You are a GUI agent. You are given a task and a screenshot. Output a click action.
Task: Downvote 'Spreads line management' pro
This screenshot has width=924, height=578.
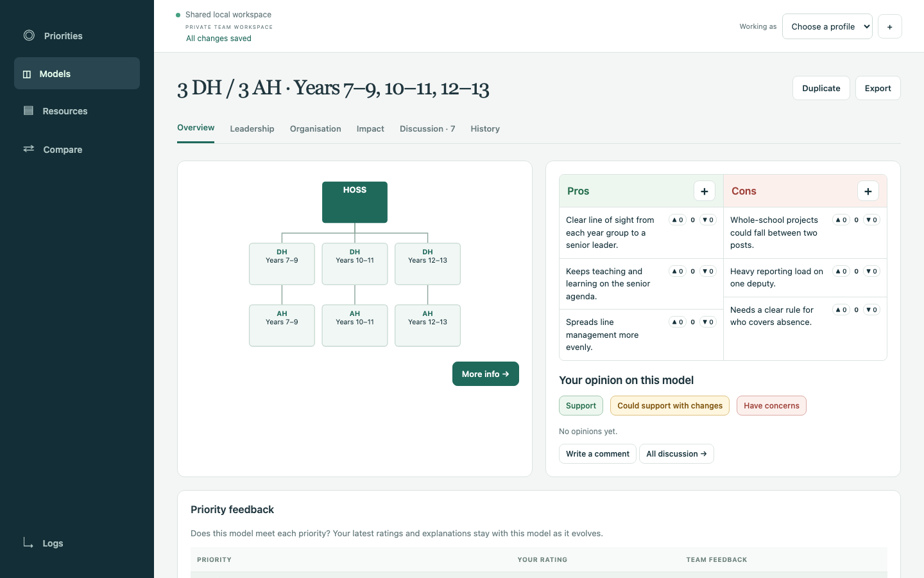(708, 322)
